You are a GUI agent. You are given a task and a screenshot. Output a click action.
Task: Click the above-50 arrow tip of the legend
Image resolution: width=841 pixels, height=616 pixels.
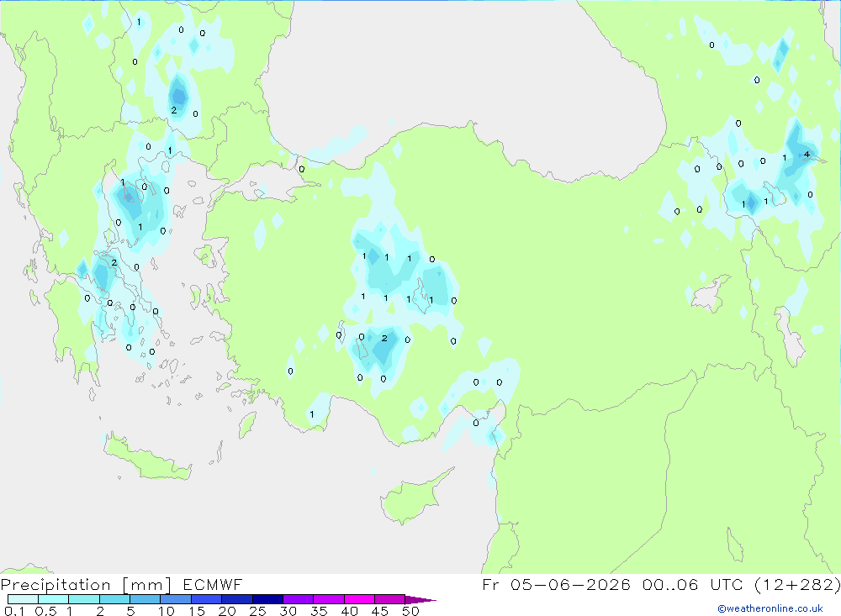pos(420,599)
